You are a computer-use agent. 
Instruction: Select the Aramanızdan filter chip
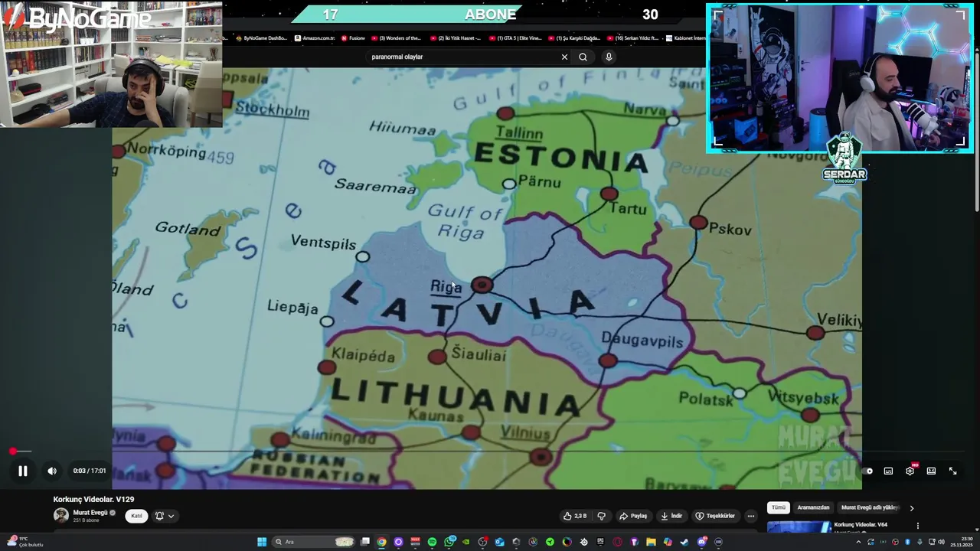tap(813, 507)
